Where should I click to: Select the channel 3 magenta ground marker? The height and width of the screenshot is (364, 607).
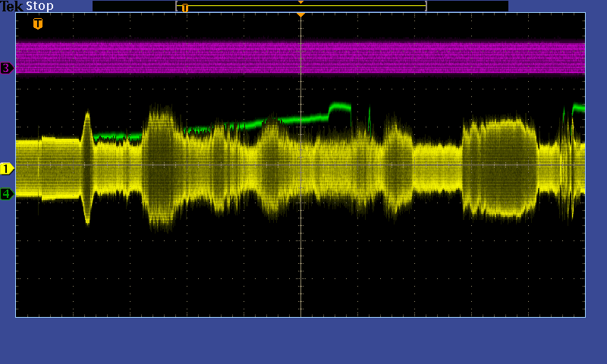coord(7,68)
